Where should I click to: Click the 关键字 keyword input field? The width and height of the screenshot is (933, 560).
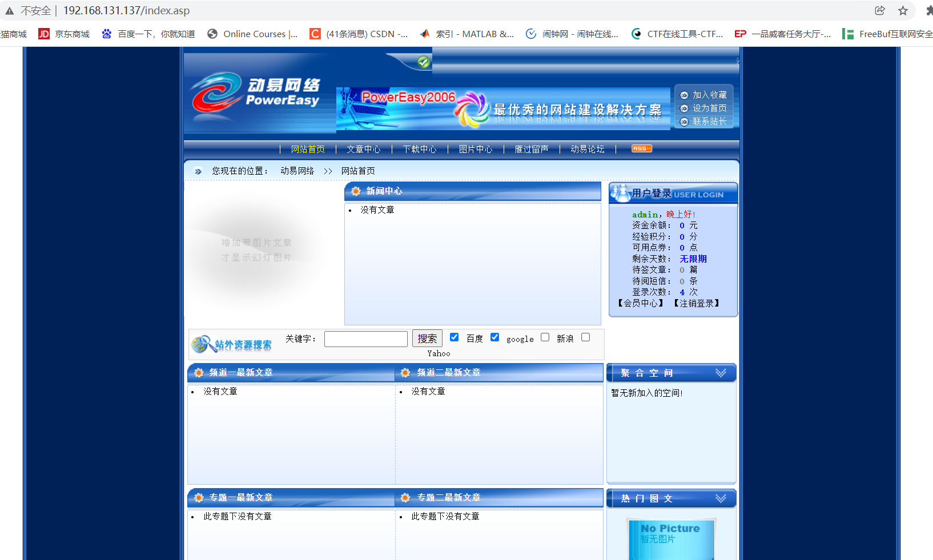tap(365, 339)
